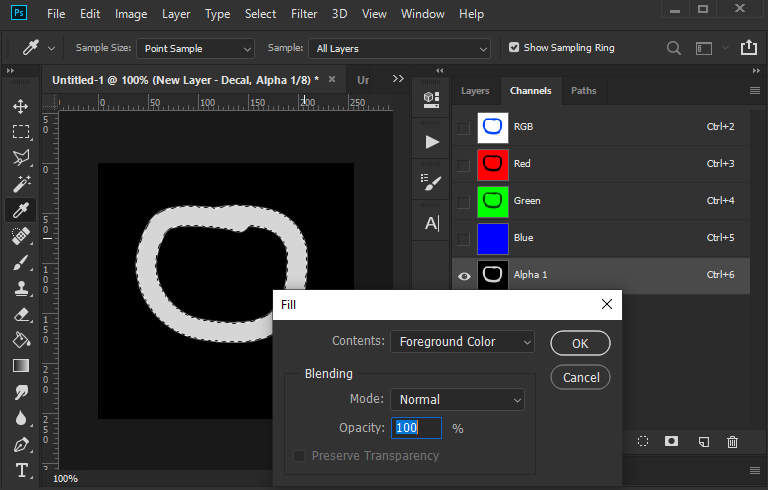Click OK in the Fill dialog

[580, 343]
